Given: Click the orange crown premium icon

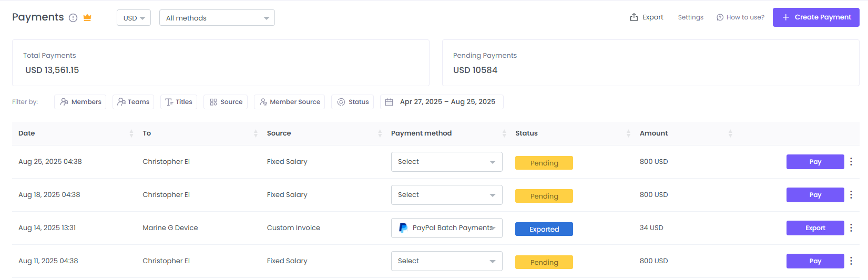Looking at the screenshot, I should [87, 17].
